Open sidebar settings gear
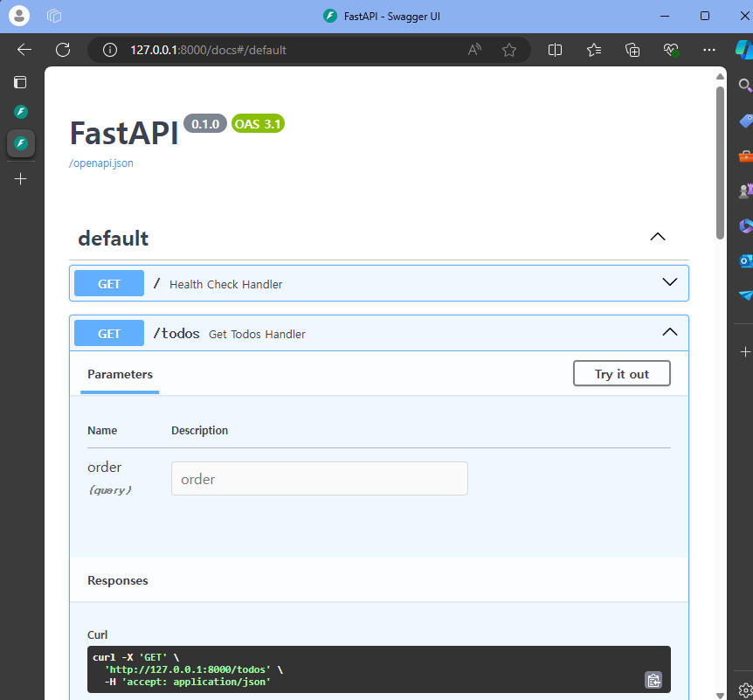The height and width of the screenshot is (700, 753). 745,690
